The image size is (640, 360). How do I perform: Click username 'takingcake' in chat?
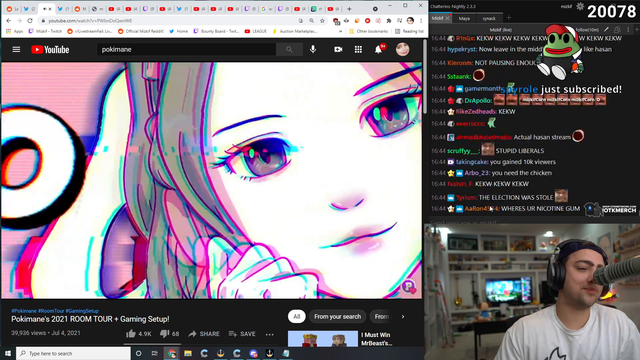click(471, 162)
